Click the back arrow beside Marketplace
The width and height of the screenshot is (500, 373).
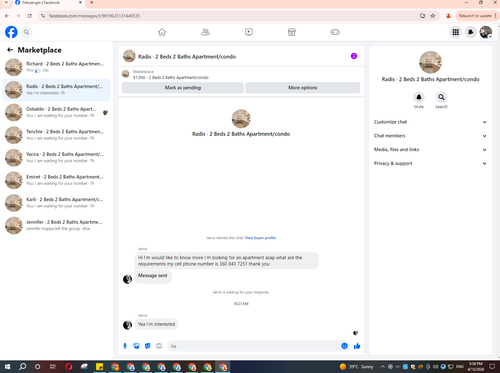[x=10, y=50]
